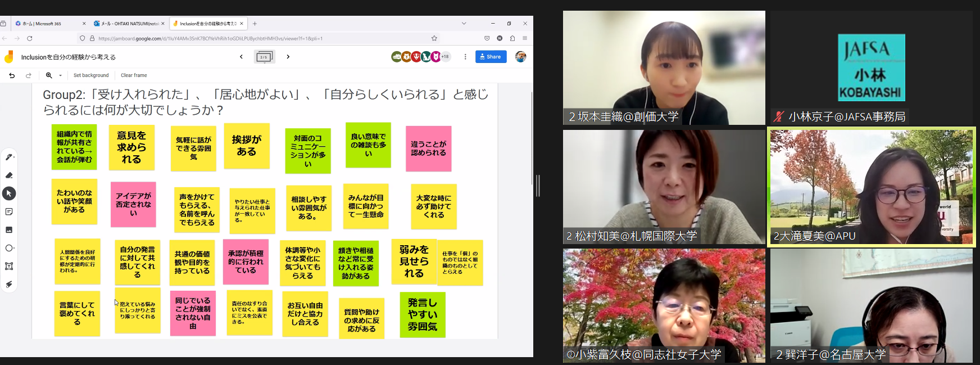View site security lock info
The height and width of the screenshot is (365, 980).
tap(92, 38)
